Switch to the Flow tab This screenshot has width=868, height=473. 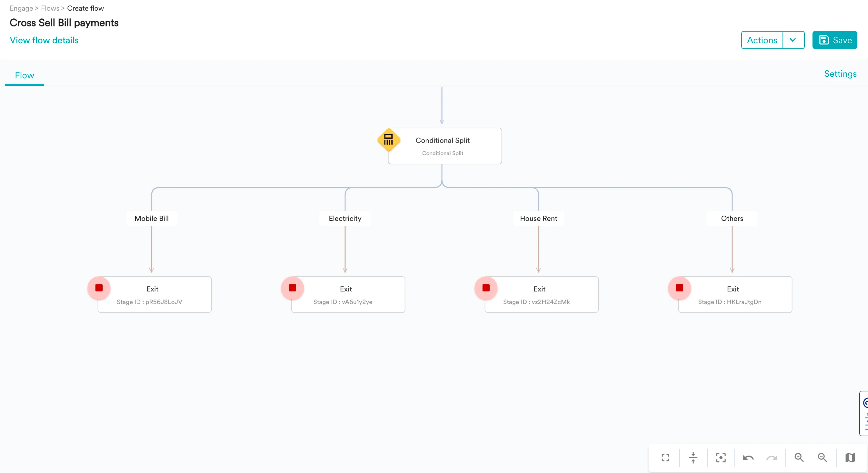pyautogui.click(x=25, y=75)
